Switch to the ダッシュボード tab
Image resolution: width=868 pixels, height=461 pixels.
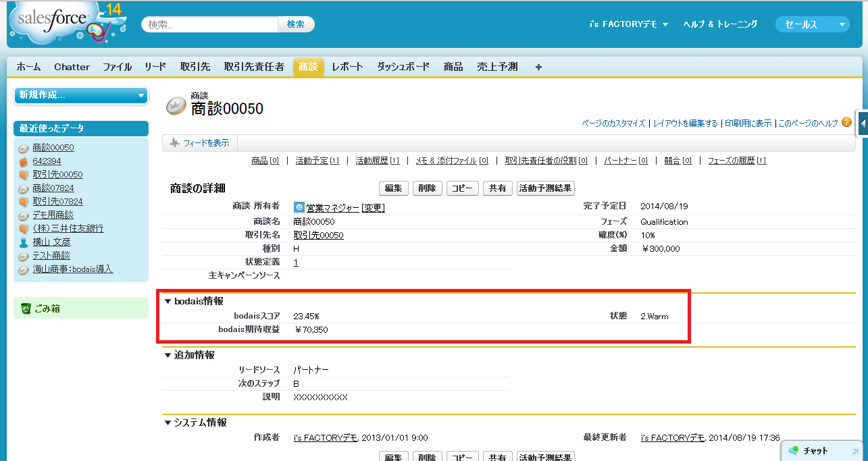tap(403, 67)
